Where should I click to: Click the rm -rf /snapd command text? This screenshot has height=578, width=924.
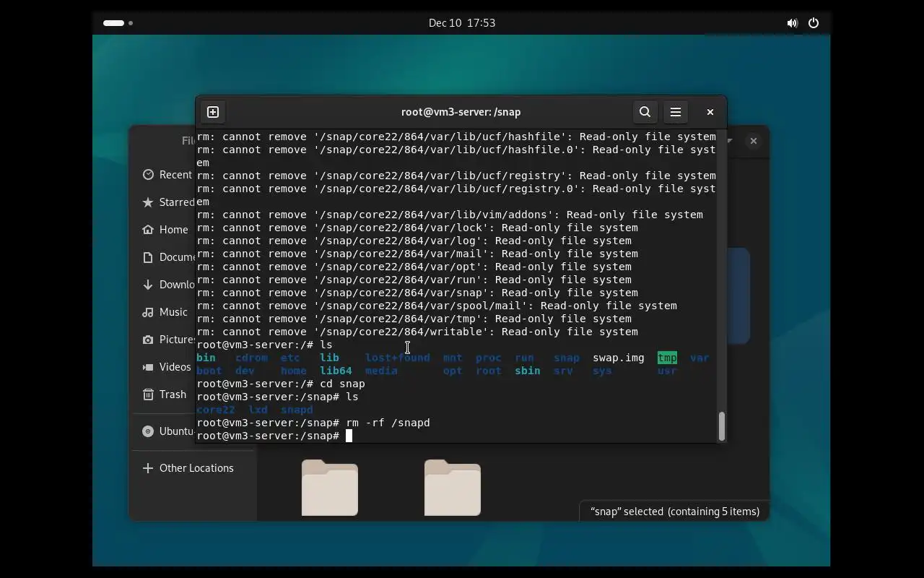click(388, 423)
